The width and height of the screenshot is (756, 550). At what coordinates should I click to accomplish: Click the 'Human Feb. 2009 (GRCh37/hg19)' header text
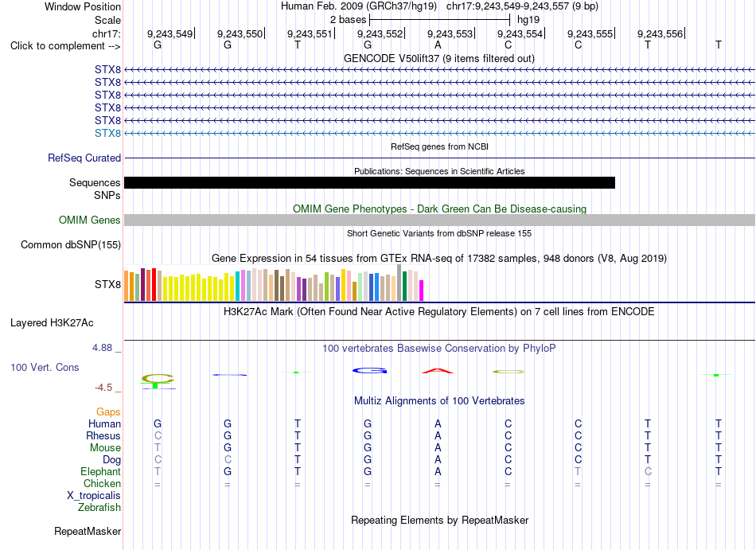[359, 6]
